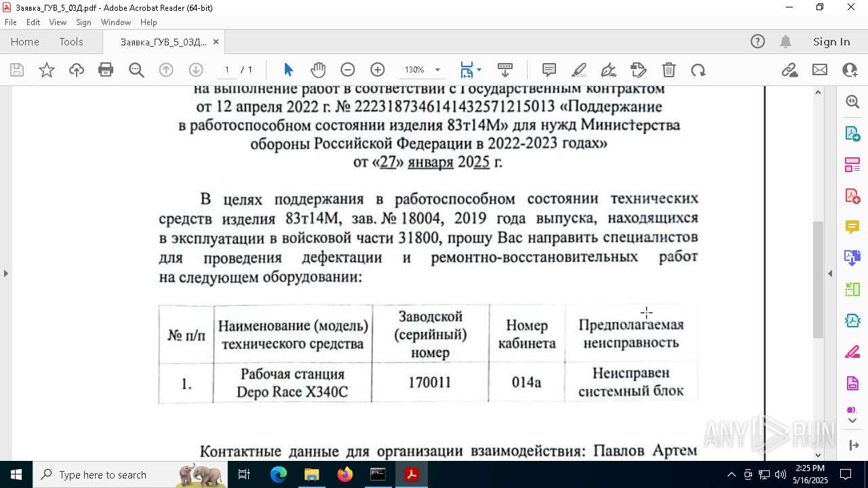Screen dimensions: 868x488
Task: Open the Window menu
Action: [x=116, y=22]
